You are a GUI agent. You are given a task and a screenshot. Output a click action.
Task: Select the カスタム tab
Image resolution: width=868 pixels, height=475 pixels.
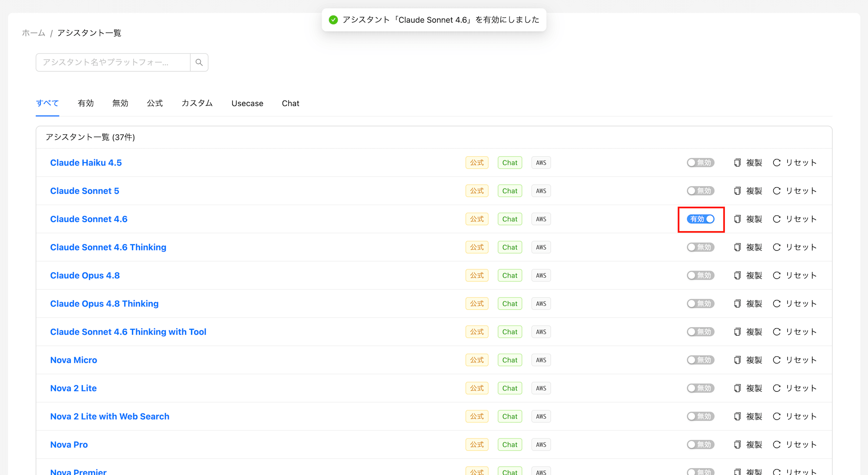click(197, 103)
